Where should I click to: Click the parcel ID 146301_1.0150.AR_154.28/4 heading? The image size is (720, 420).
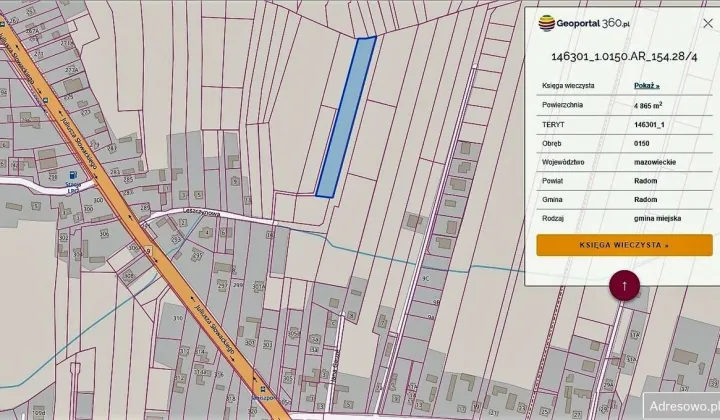tap(624, 57)
